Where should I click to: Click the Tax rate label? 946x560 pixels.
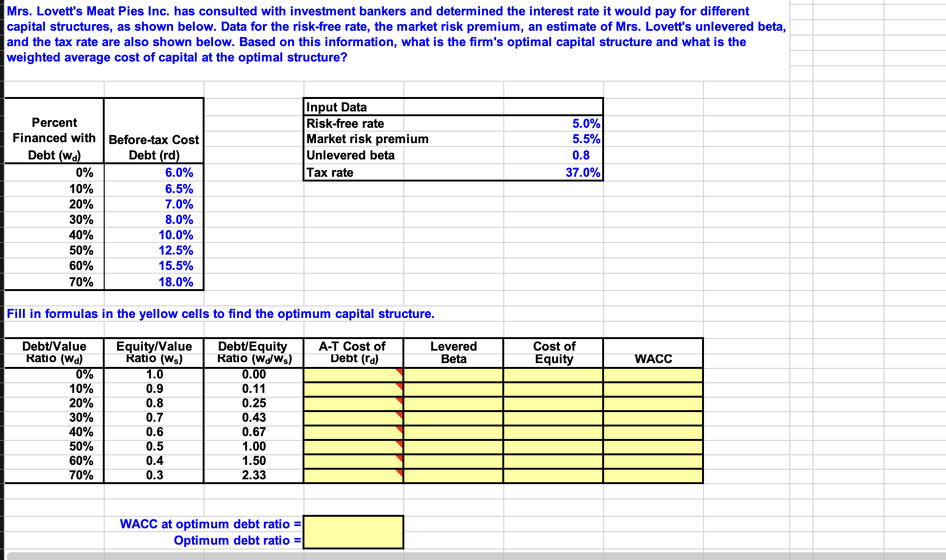point(330,172)
